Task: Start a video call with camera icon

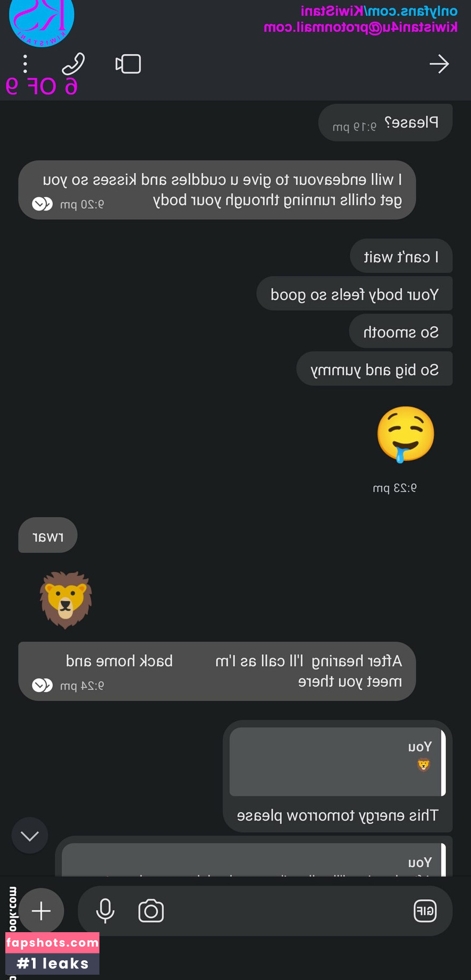Action: pos(128,64)
